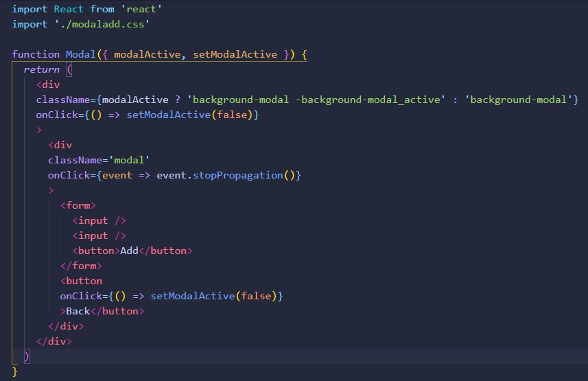The height and width of the screenshot is (381, 588).
Task: Click the inner opening div tag
Action: 60,146
